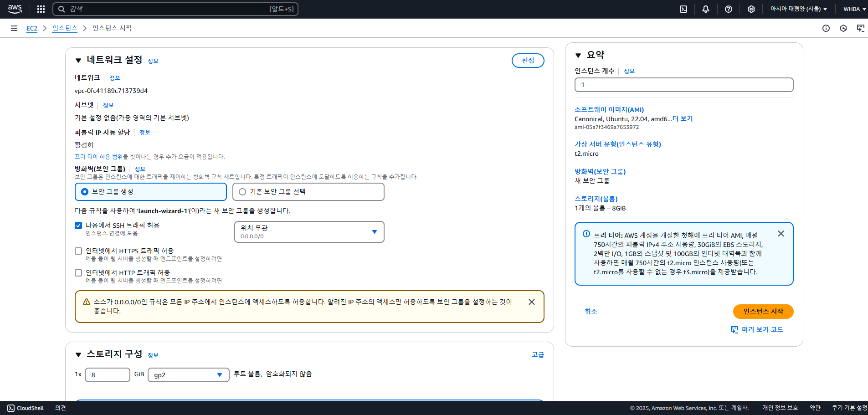Click the orange Launch instance button

763,312
